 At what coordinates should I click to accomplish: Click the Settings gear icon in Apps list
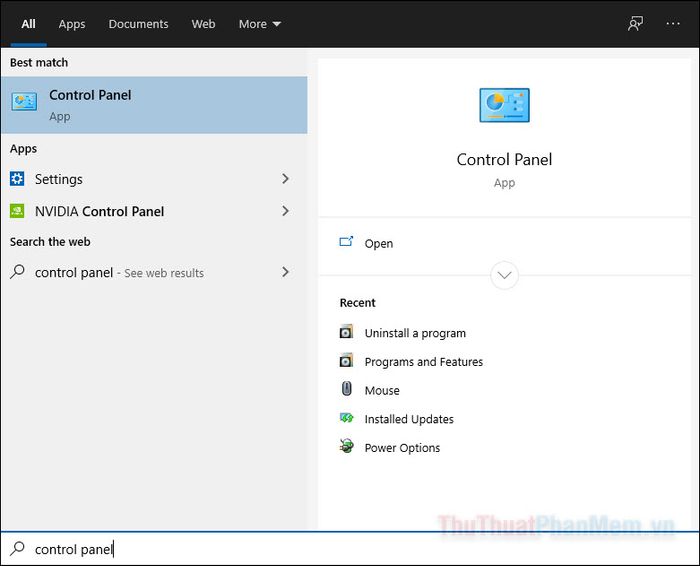coord(17,179)
